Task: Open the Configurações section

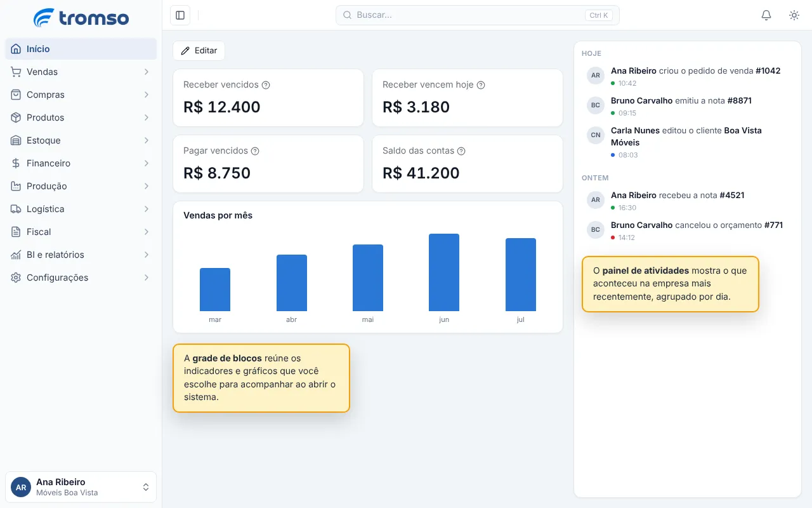Action: coord(81,277)
